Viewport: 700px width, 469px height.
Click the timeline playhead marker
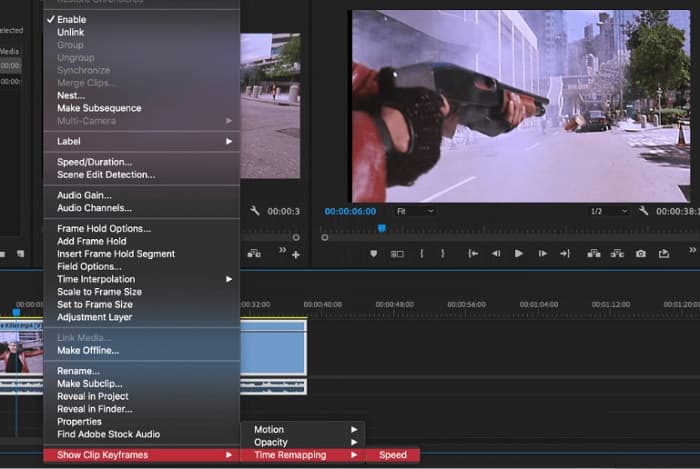[16, 312]
